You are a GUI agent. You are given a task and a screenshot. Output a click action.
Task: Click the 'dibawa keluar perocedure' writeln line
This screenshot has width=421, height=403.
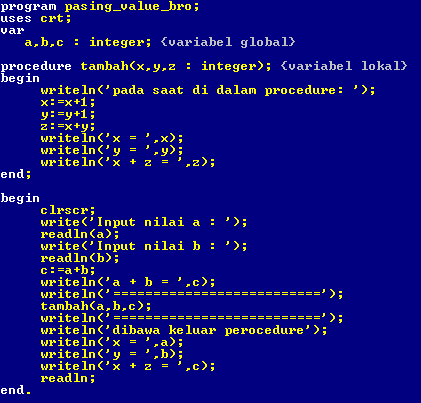coord(184,330)
